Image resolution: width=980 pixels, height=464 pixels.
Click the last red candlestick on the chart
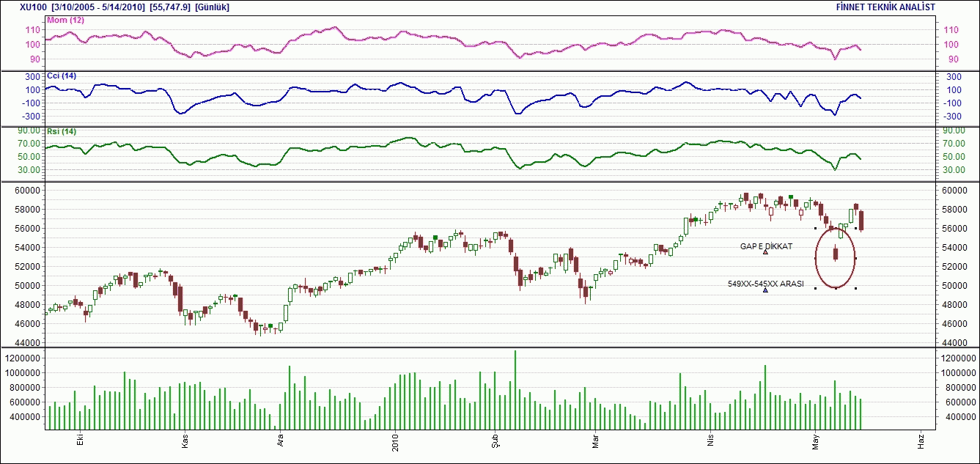(861, 221)
